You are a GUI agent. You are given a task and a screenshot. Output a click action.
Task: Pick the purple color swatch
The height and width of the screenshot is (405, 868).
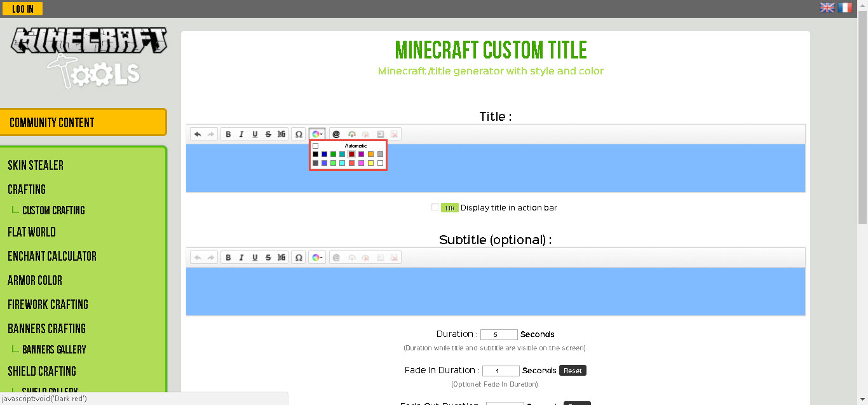click(361, 154)
